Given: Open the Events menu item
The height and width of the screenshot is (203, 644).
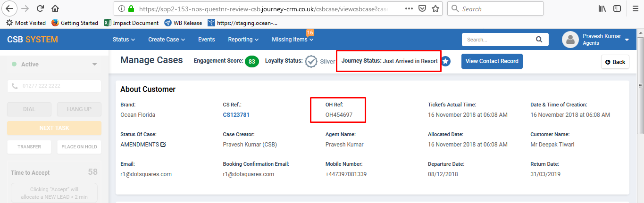Looking at the screenshot, I should point(206,40).
